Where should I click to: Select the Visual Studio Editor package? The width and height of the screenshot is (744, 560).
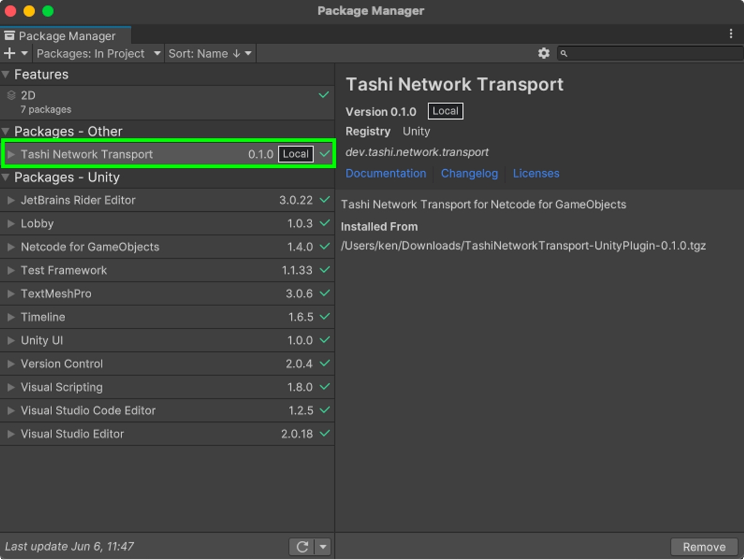coord(167,434)
